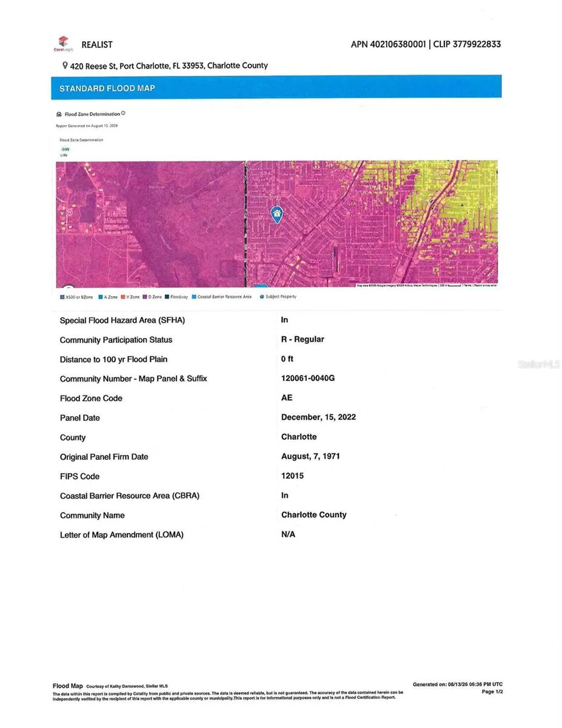Image resolution: width=562 pixels, height=728 pixels.
Task: Click the Distance to 100 yr Flood Plain label
Action: coord(114,359)
